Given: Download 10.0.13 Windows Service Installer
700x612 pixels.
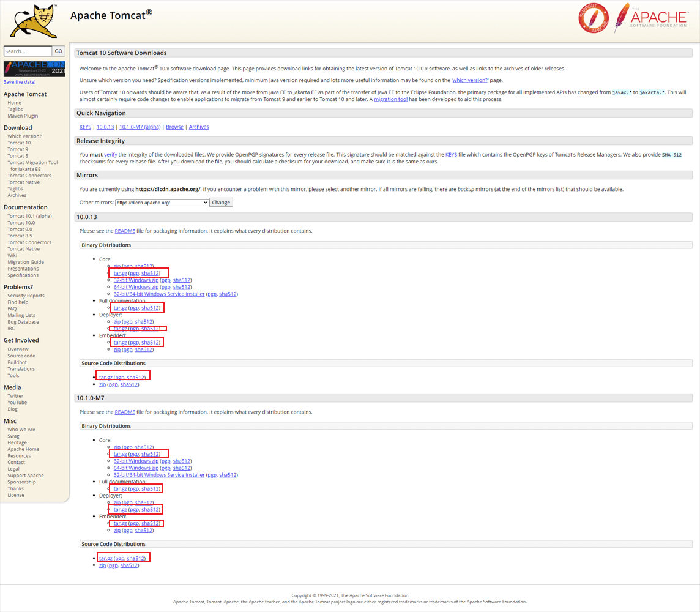Looking at the screenshot, I should point(159,294).
